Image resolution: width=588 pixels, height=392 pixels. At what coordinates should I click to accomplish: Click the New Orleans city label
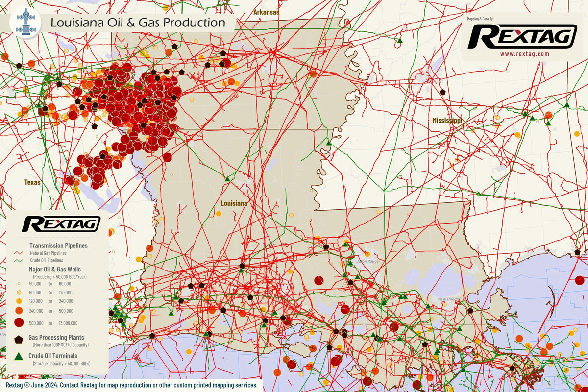(x=448, y=299)
